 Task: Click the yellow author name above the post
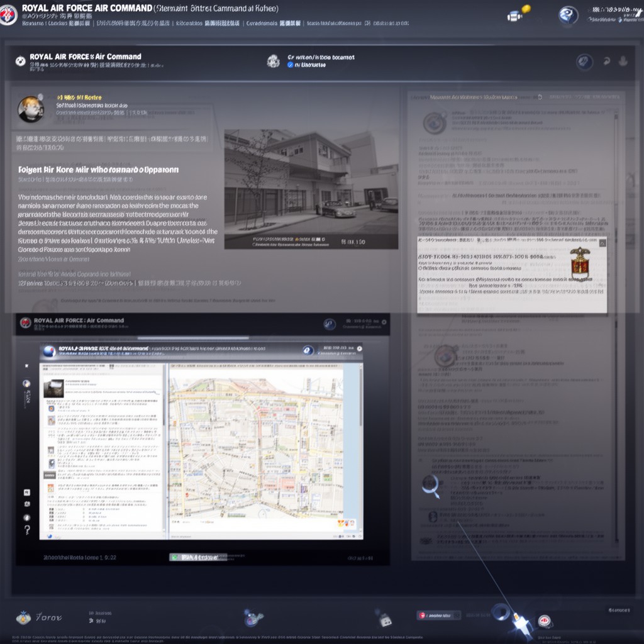pos(79,97)
